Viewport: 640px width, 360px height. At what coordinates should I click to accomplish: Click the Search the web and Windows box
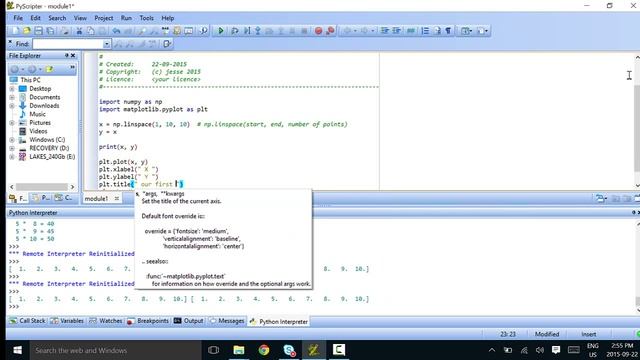[116, 350]
